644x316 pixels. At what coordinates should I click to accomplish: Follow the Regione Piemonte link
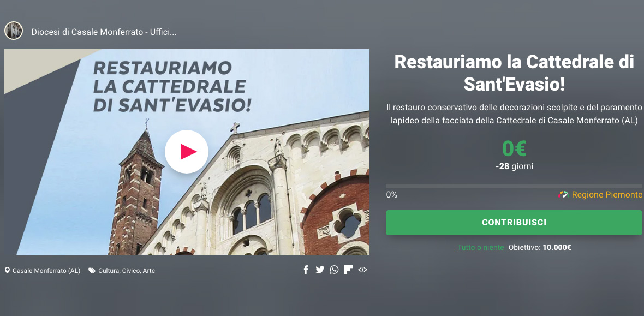coord(607,195)
